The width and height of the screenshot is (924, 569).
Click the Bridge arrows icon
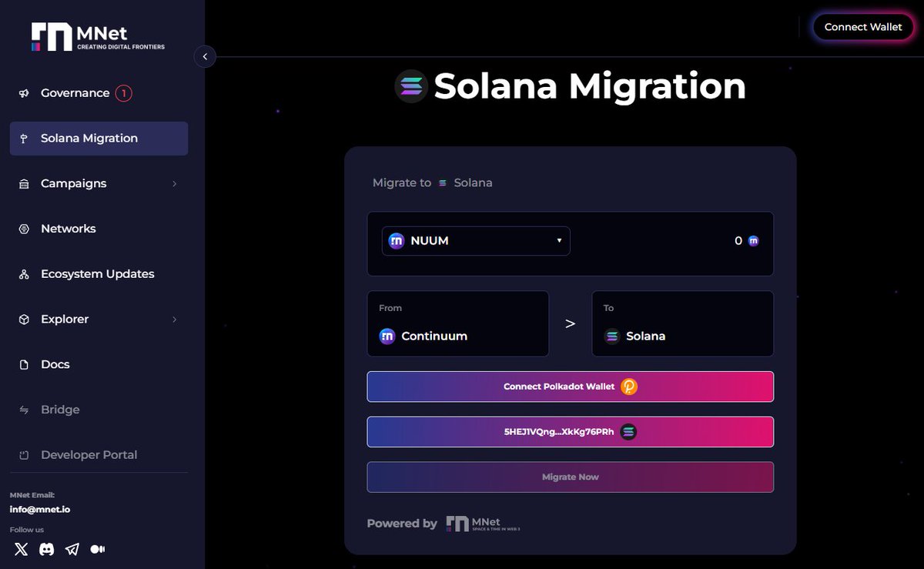point(24,410)
